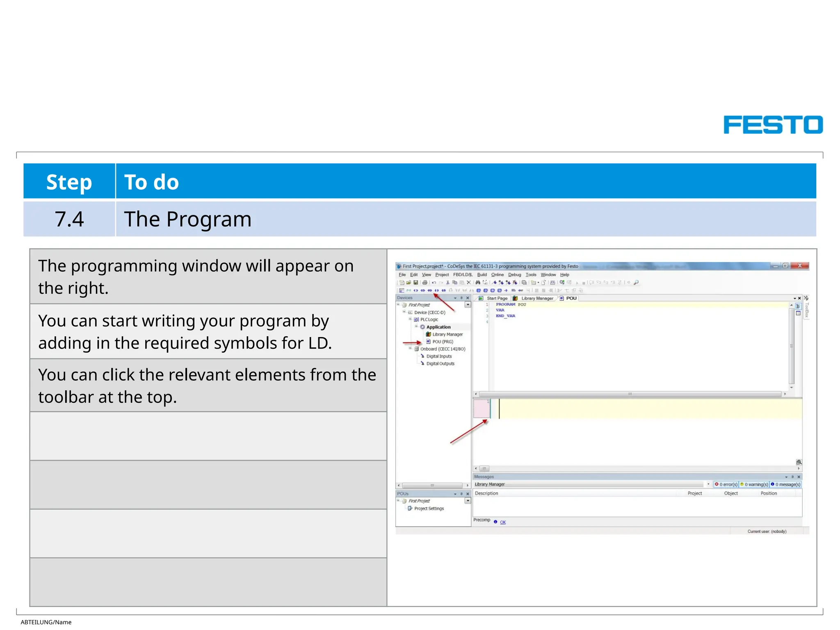The height and width of the screenshot is (630, 840).
Task: Click the Insert Coil LD icon
Action: pos(416,290)
